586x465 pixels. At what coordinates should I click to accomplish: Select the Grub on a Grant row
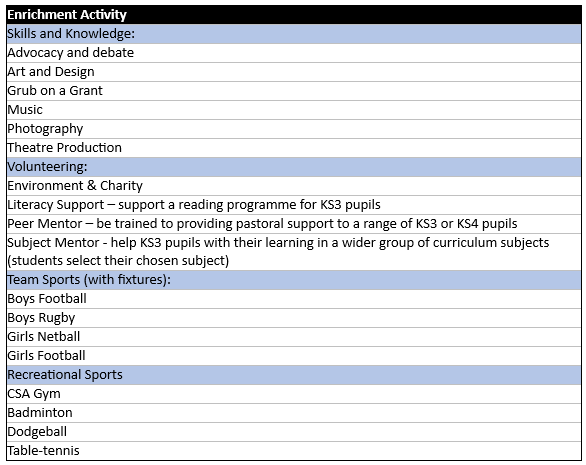(x=294, y=91)
